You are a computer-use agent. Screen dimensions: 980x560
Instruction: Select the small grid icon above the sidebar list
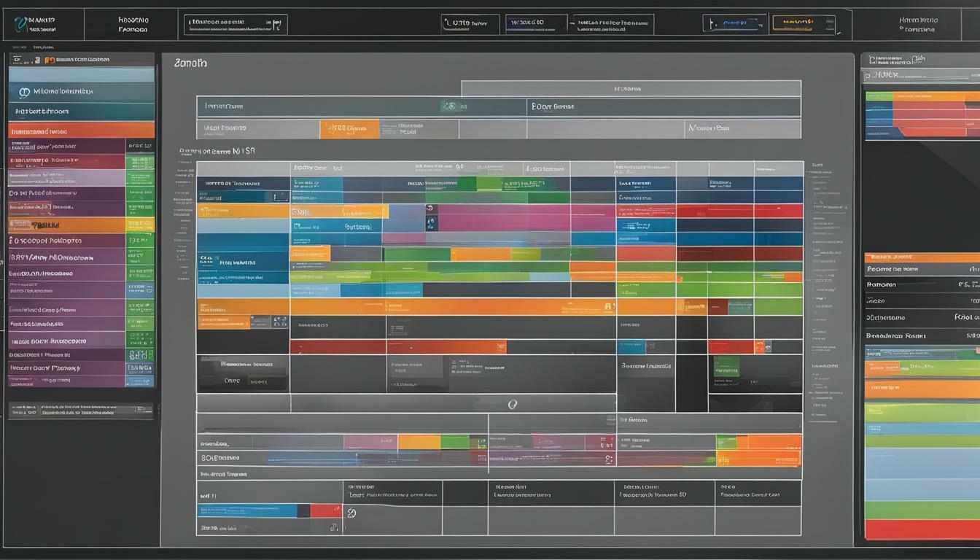pos(17,59)
